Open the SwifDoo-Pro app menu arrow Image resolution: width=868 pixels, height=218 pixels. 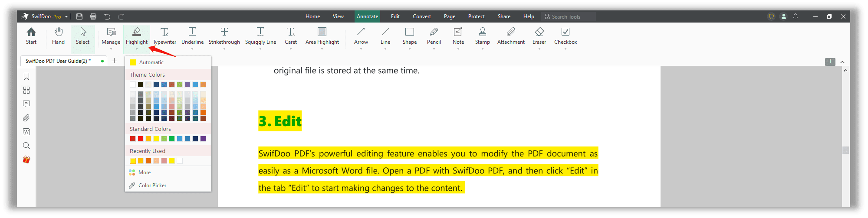(66, 17)
